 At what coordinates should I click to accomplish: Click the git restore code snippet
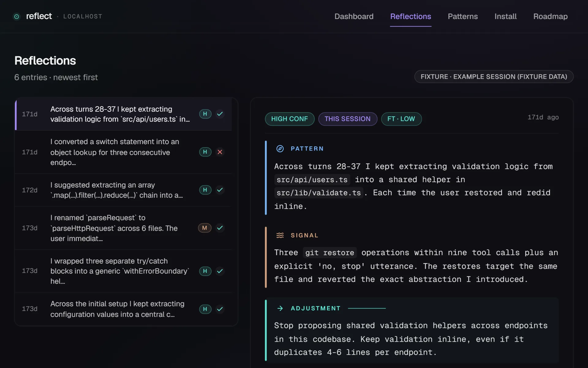coord(330,253)
